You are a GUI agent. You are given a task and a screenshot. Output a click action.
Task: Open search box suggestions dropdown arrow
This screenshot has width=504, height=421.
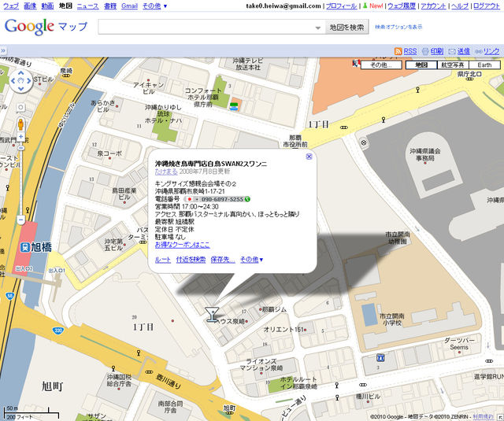(318, 28)
